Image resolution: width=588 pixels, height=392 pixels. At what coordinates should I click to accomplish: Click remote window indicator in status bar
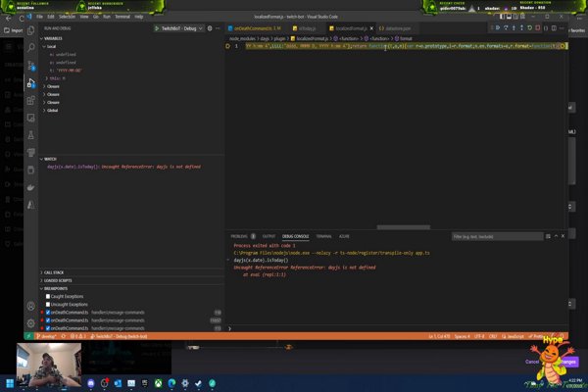pos(28,336)
